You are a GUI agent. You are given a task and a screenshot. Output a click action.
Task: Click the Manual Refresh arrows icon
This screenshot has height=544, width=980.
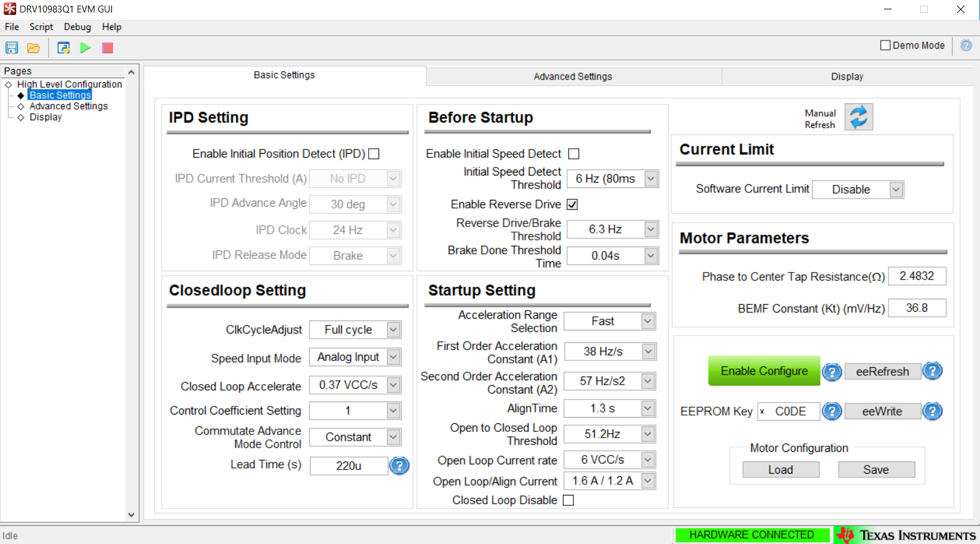[859, 117]
